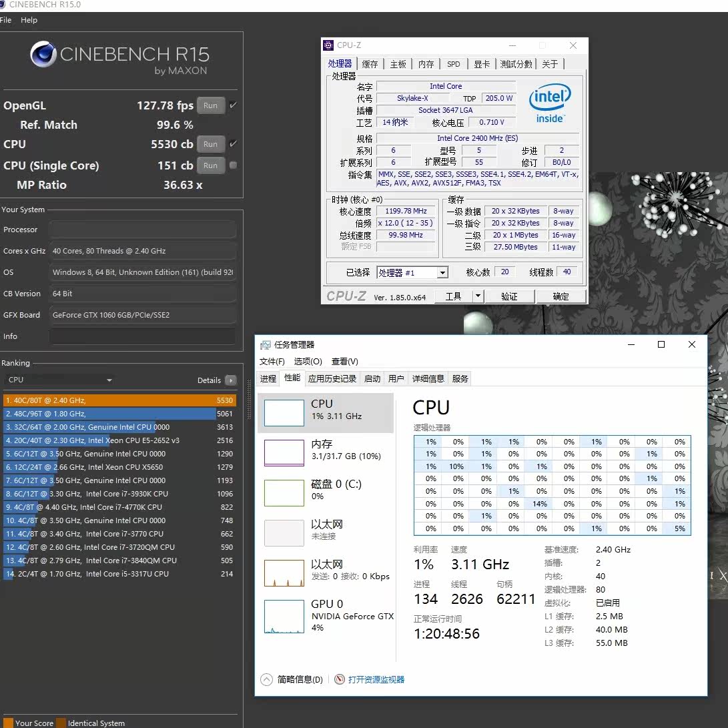Screen dimensions: 728x728
Task: Switch to CPU-Z 显卡 tab
Action: coord(482,64)
